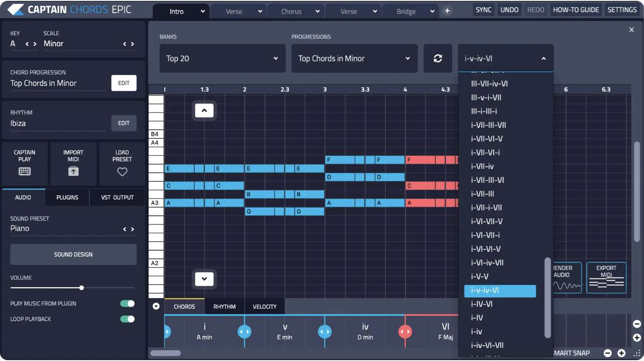The image size is (644, 361).
Task: Choose i-VI-iv-VII progression
Action: tap(487, 263)
